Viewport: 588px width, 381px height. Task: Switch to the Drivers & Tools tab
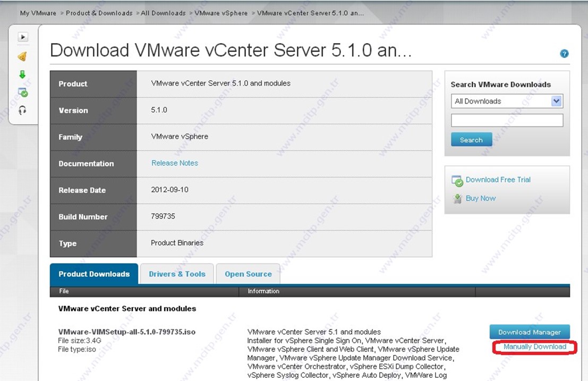coord(177,274)
